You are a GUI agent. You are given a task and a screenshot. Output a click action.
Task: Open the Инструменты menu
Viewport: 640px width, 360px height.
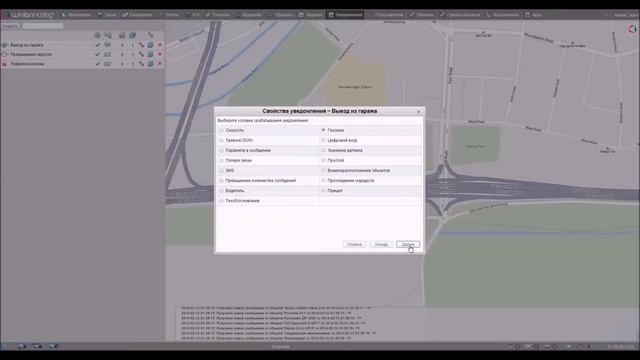tap(502, 15)
